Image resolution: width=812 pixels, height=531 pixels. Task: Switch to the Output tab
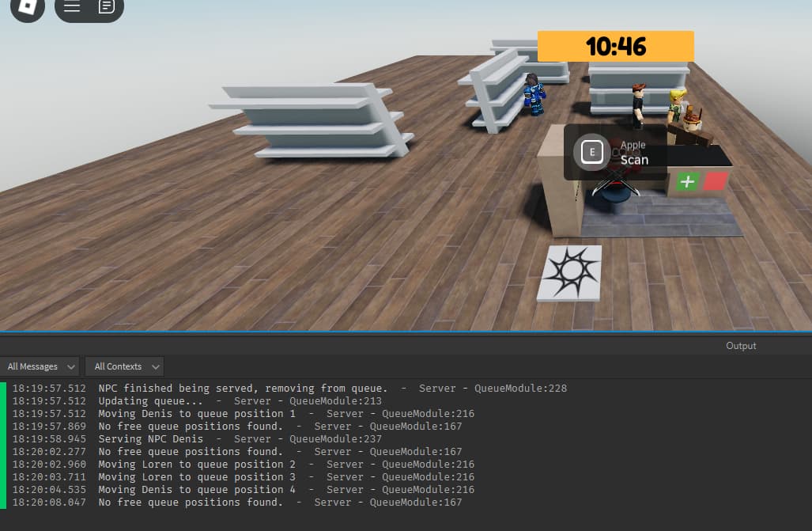tap(740, 346)
